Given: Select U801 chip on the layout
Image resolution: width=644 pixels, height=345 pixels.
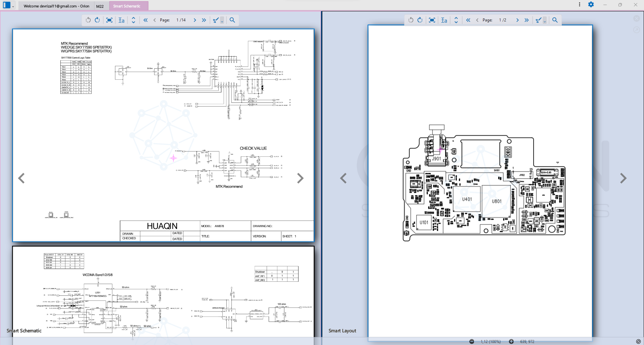Looking at the screenshot, I should 497,201.
